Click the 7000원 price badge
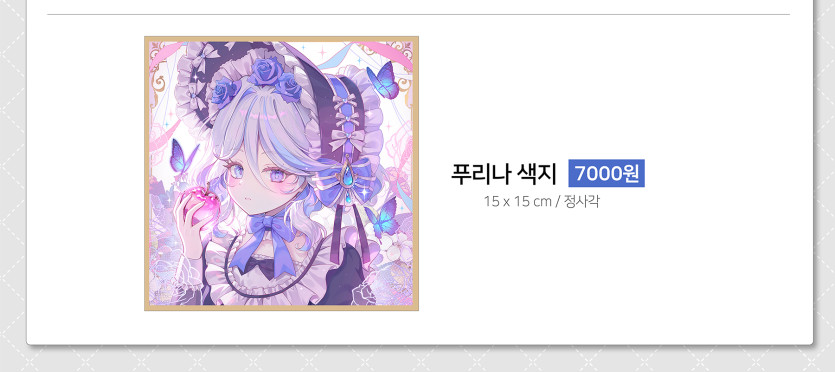The image size is (835, 372). 607,173
